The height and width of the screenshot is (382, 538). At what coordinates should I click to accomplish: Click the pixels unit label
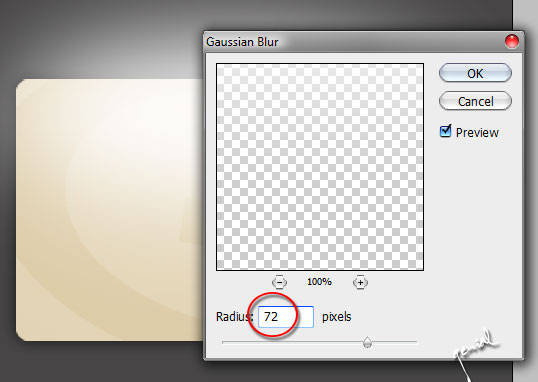click(337, 316)
